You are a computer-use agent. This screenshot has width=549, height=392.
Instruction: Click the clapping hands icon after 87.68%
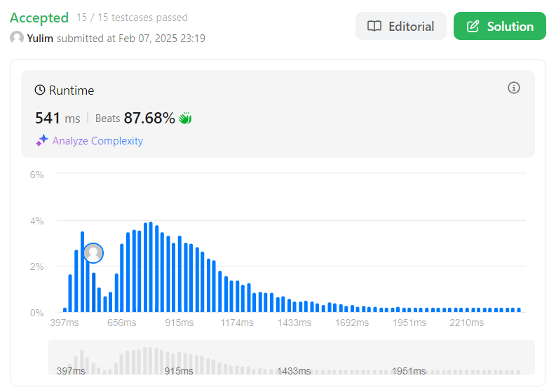[185, 118]
